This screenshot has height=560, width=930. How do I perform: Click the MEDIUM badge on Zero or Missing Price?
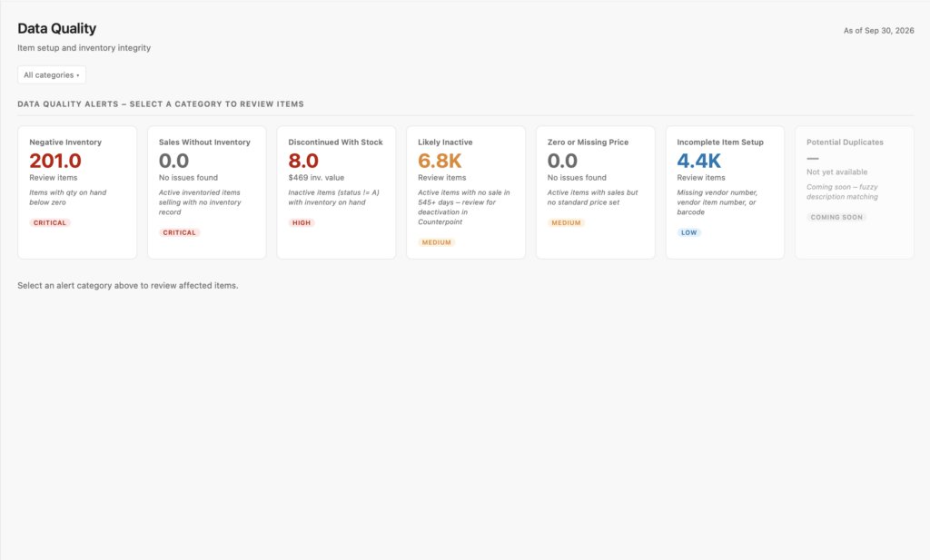pos(566,222)
